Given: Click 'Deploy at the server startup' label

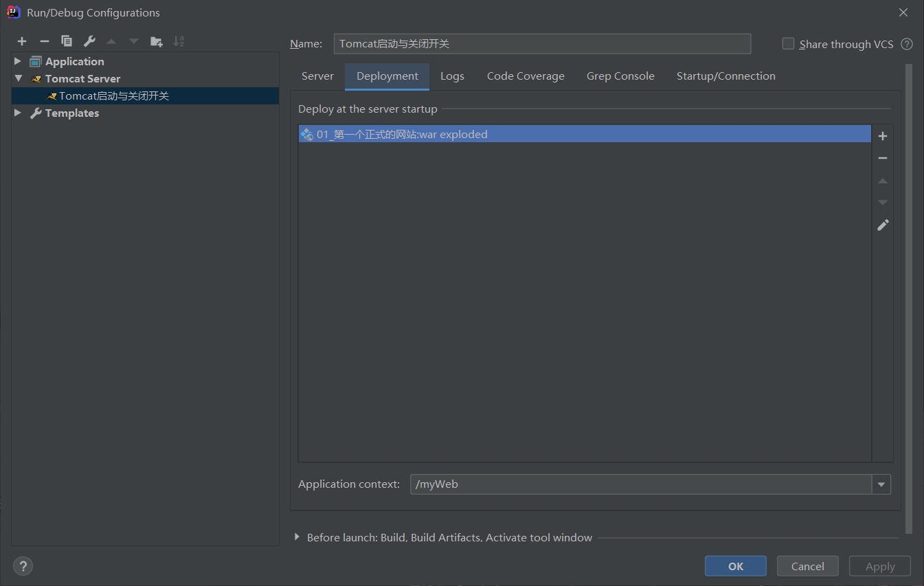Looking at the screenshot, I should 368,109.
